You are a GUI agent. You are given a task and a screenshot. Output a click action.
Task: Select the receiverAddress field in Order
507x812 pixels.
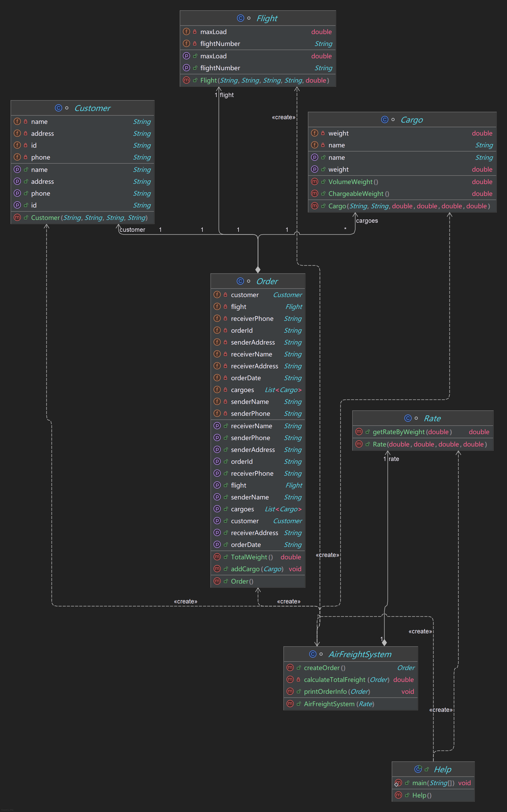tap(254, 366)
